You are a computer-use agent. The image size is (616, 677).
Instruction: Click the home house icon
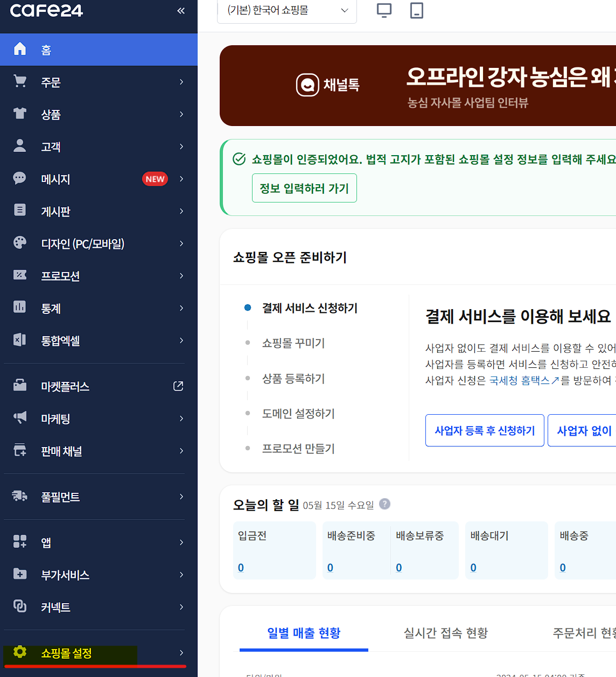click(x=20, y=49)
